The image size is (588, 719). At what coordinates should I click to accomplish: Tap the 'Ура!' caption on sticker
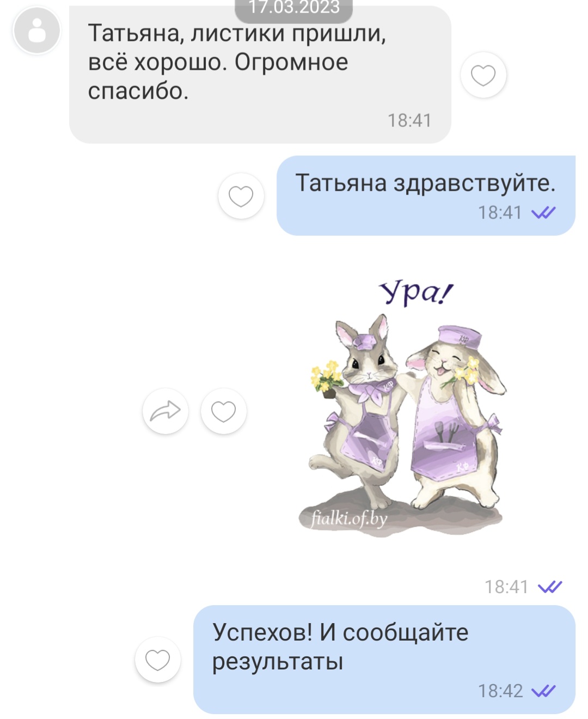coord(416,293)
